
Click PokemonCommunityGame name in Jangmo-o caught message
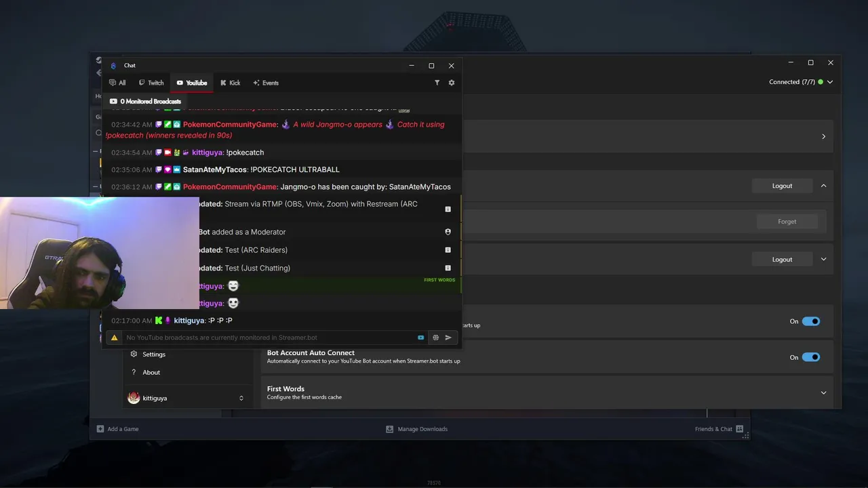click(230, 187)
